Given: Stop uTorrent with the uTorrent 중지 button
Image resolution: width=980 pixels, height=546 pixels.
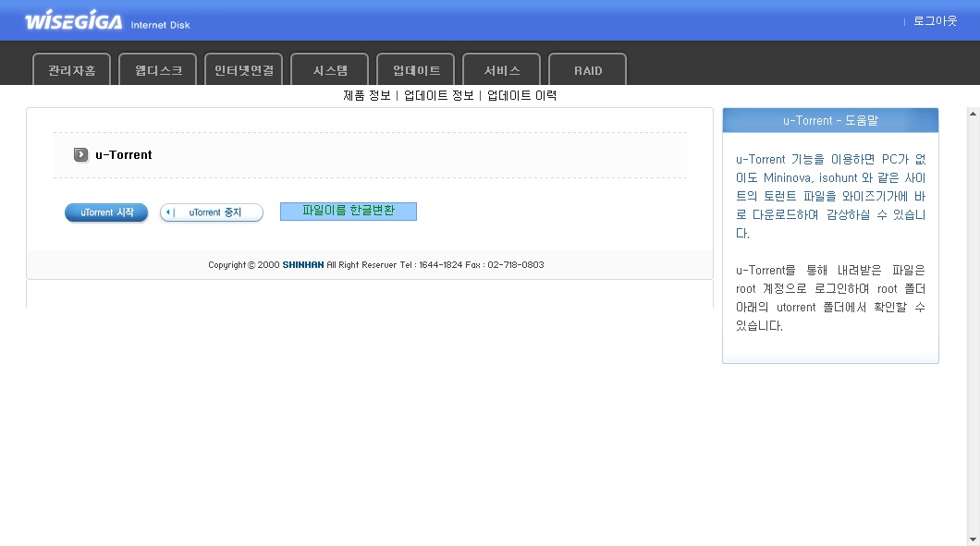Looking at the screenshot, I should click(212, 212).
